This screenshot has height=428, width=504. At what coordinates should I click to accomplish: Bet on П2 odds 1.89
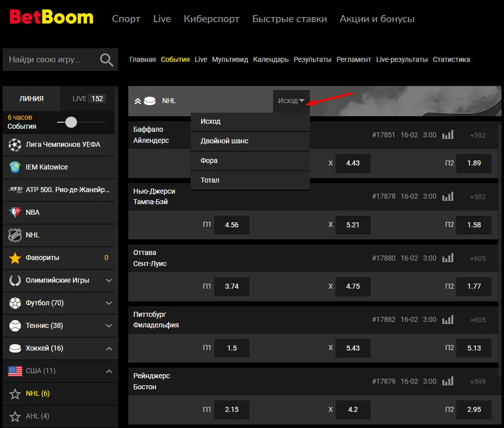pyautogui.click(x=474, y=163)
